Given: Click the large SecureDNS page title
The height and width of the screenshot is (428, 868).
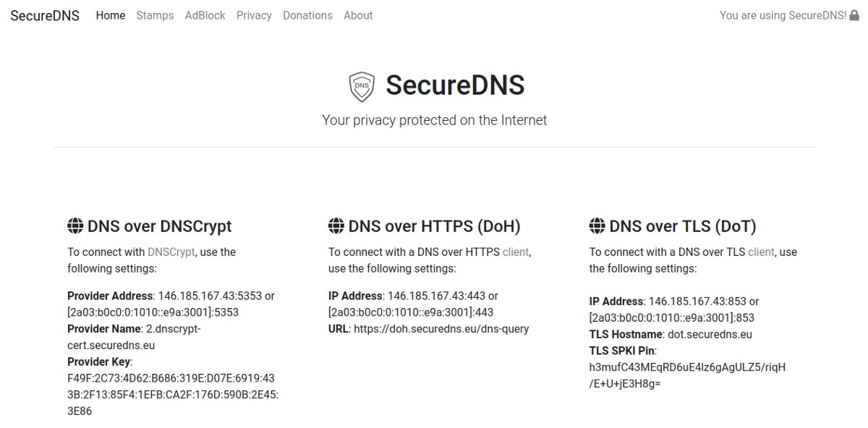Looking at the screenshot, I should click(455, 85).
